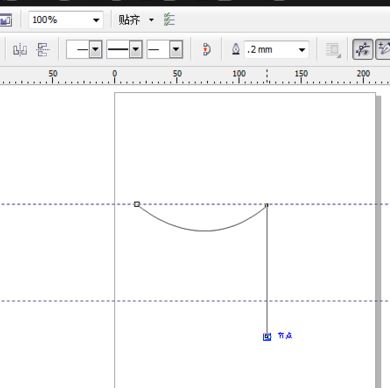Image resolution: width=390 pixels, height=388 pixels.
Task: Open the end arrowhead dropdown
Action: (176, 50)
